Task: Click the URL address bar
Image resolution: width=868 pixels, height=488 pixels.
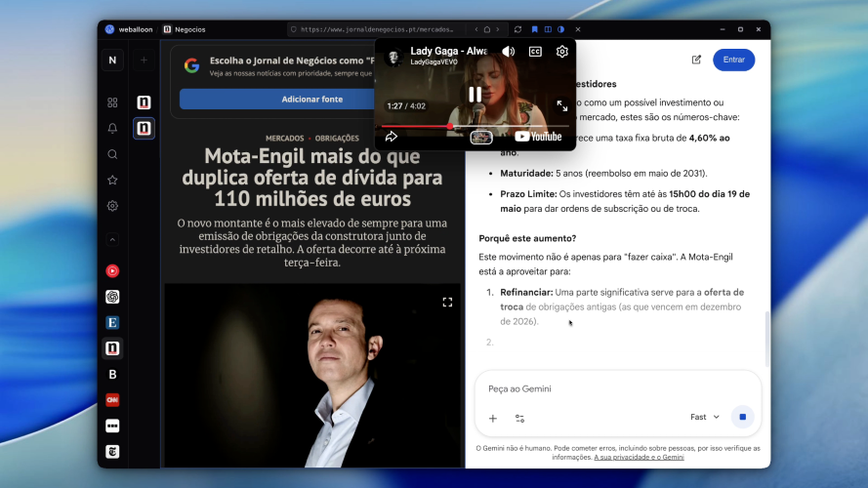Action: coord(377,29)
